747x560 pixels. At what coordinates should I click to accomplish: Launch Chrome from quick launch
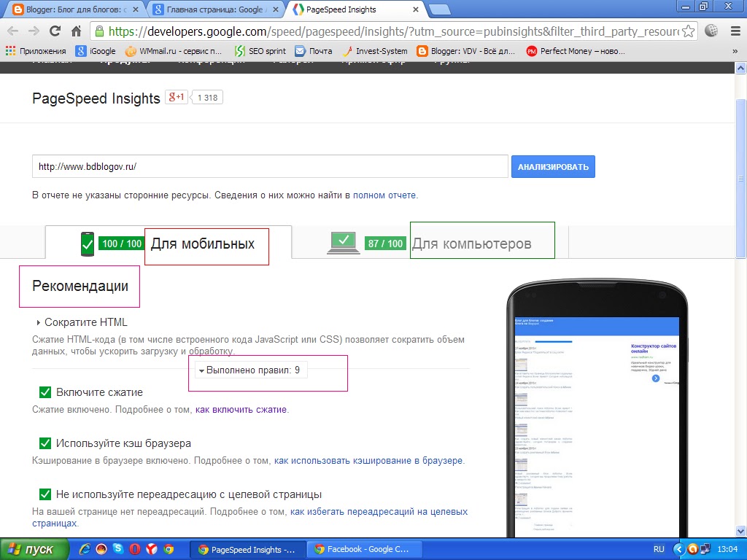tap(169, 549)
